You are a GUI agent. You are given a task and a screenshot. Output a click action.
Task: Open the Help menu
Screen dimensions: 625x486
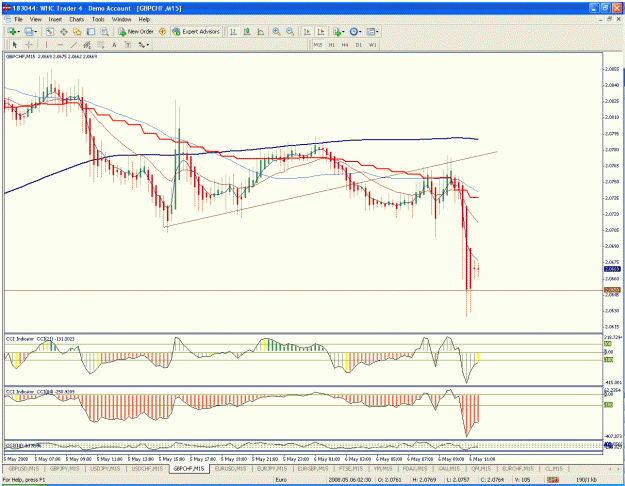click(144, 19)
